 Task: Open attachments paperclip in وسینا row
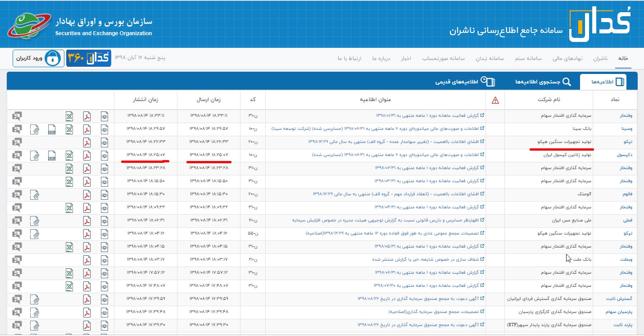coord(35,129)
